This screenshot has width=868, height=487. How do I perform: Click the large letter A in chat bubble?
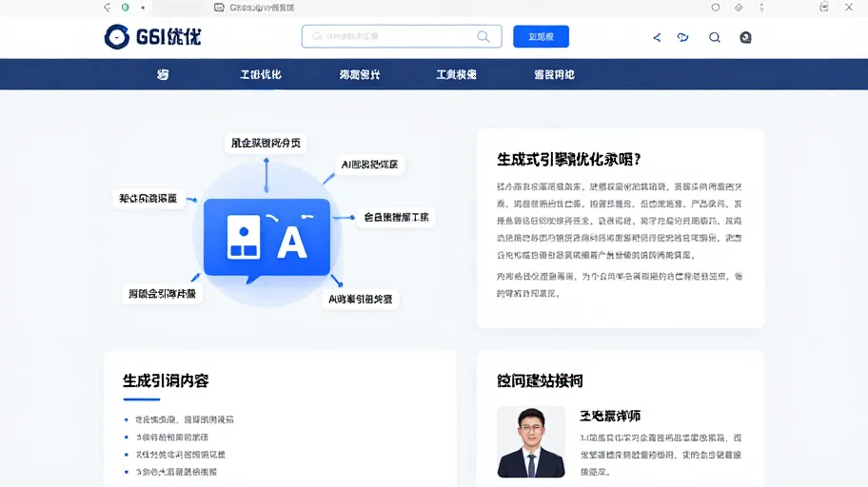click(x=292, y=243)
